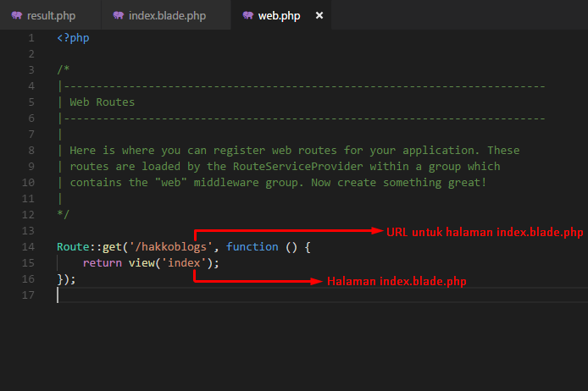The image size is (588, 391).
Task: Click the comment closer '*/' on line 12
Action: (x=64, y=215)
